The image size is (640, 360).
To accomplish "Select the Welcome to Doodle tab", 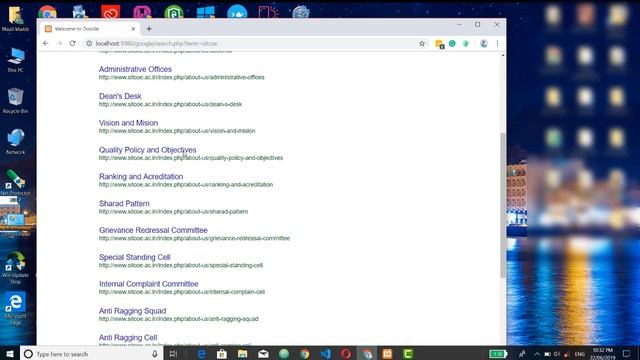I will 90,29.
